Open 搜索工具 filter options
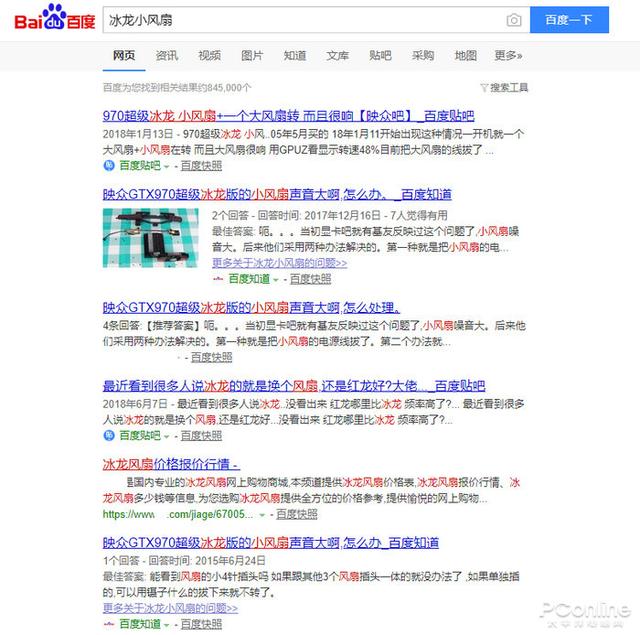Viewport: 640px width, 635px height. pyautogui.click(x=504, y=87)
